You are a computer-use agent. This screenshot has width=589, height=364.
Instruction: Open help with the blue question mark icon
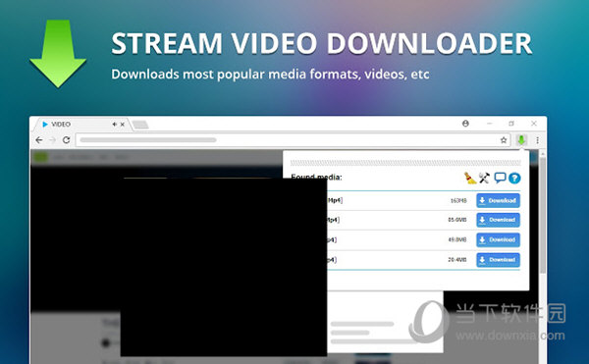click(x=514, y=178)
